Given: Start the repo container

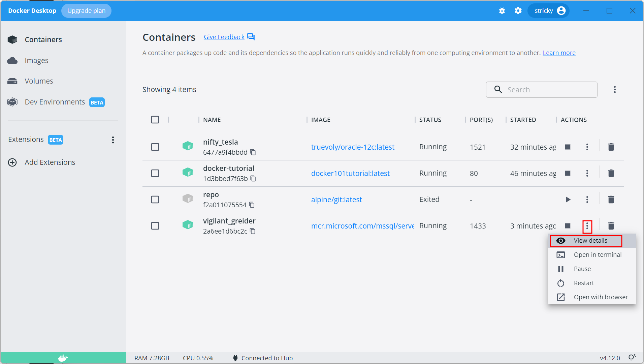Looking at the screenshot, I should tap(568, 200).
